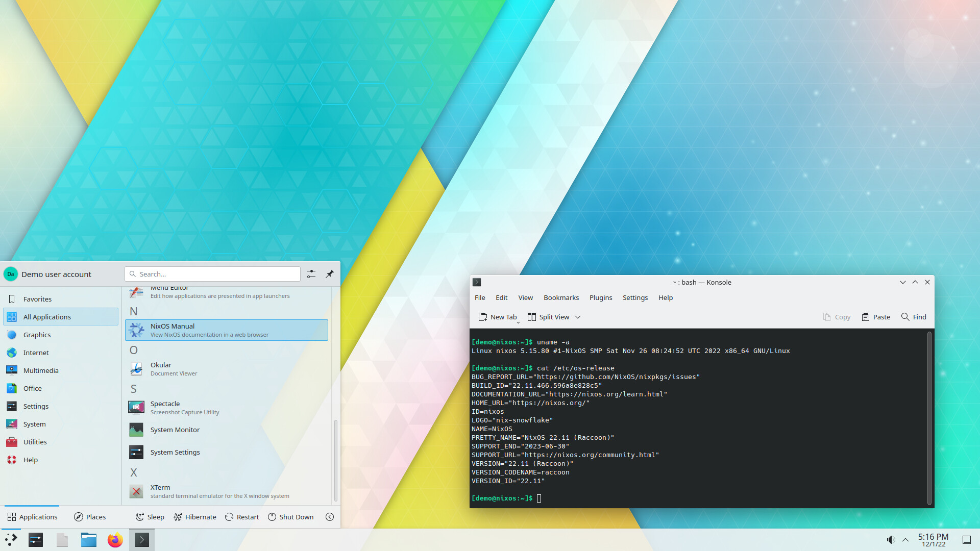Expand the Split View dropdown arrow
The width and height of the screenshot is (980, 551).
point(578,317)
